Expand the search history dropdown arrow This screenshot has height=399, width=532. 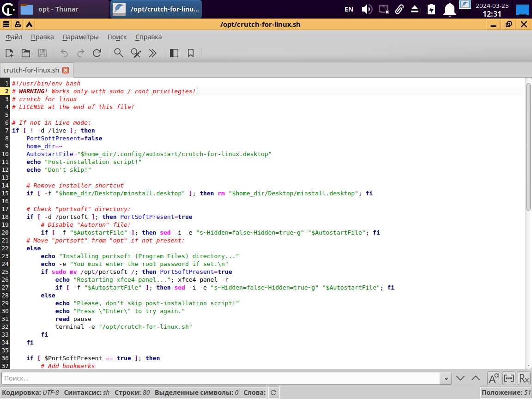click(x=446, y=378)
